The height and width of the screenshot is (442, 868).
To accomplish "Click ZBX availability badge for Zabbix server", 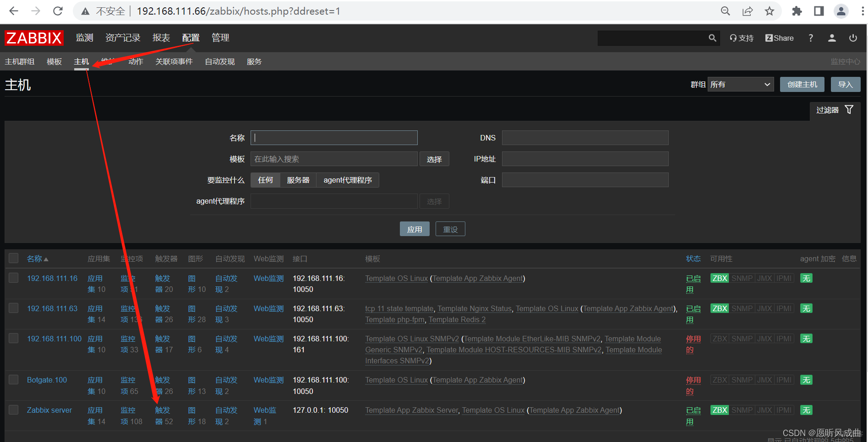I will (720, 410).
